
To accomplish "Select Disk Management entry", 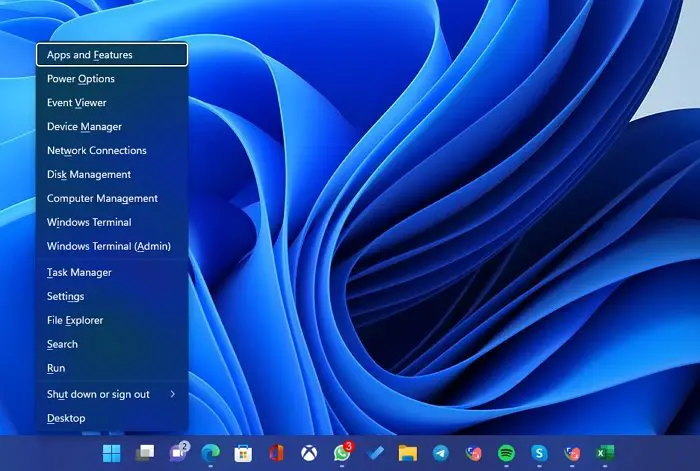I will pyautogui.click(x=112, y=174).
